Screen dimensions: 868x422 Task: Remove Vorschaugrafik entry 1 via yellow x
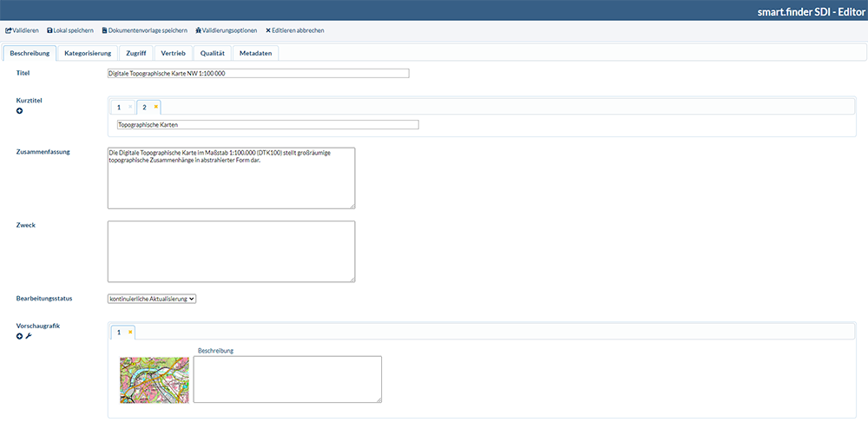click(130, 332)
